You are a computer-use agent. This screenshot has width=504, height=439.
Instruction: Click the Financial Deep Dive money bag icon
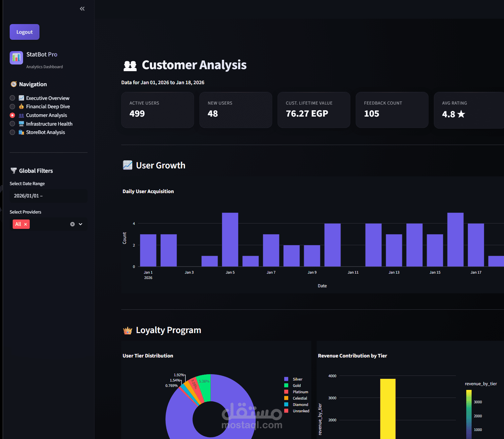(21, 107)
